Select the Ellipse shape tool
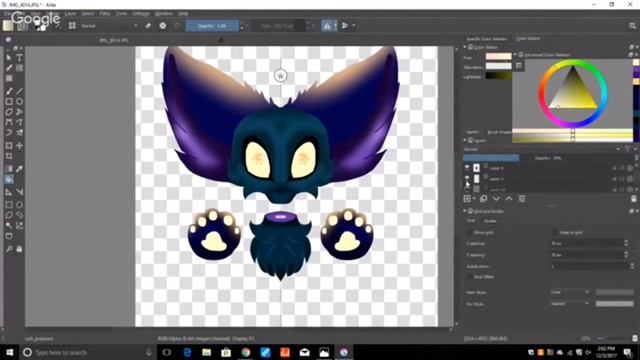This screenshot has height=360, width=640. 19,101
